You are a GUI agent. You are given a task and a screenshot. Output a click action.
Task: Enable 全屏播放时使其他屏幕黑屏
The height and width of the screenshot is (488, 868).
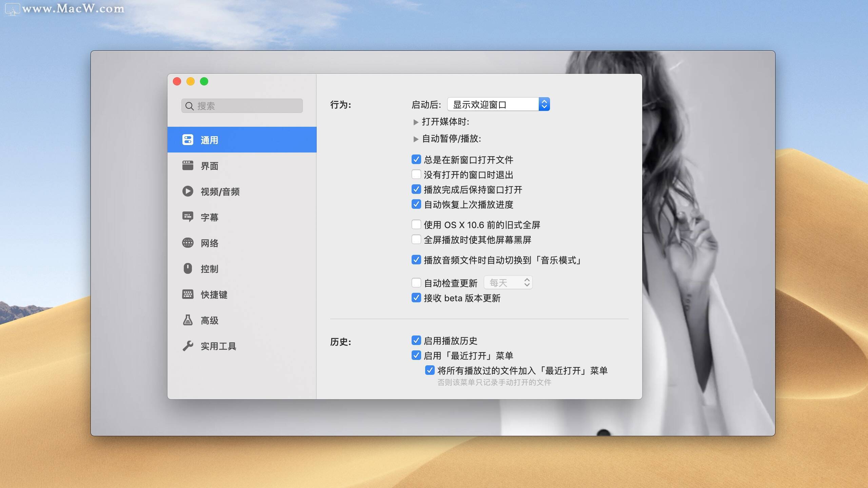pos(416,239)
